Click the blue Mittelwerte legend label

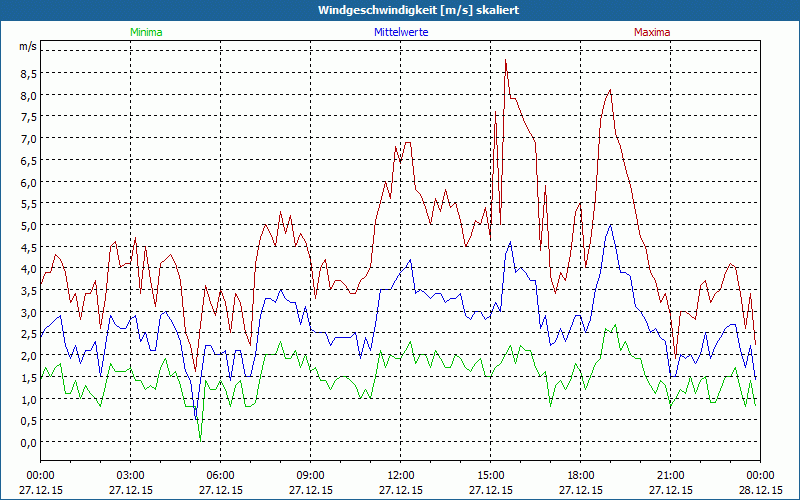coord(401,32)
